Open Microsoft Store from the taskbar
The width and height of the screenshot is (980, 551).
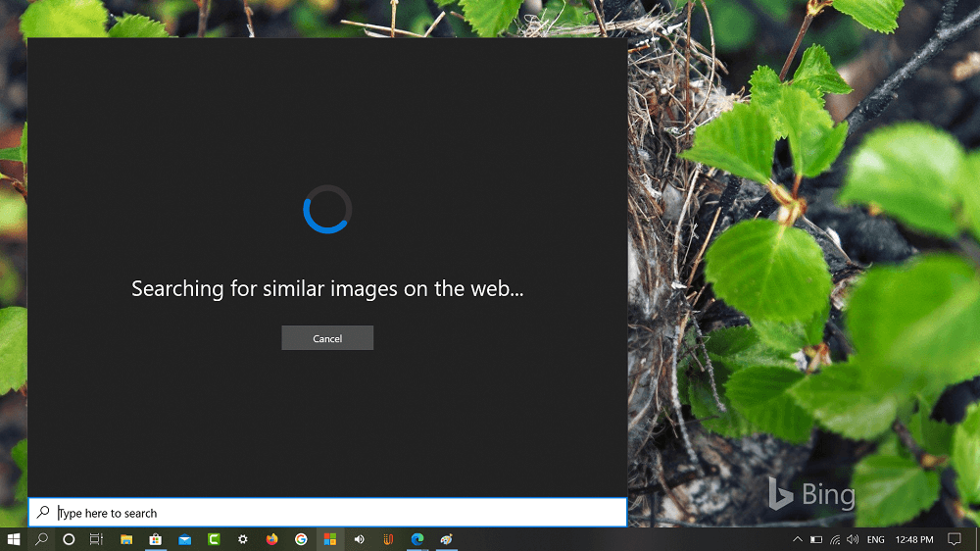156,539
